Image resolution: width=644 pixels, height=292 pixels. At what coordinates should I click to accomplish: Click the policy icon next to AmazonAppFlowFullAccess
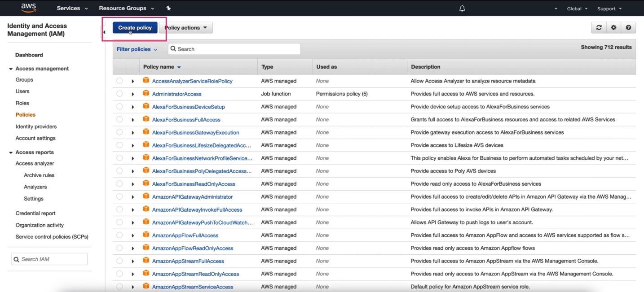tap(146, 235)
